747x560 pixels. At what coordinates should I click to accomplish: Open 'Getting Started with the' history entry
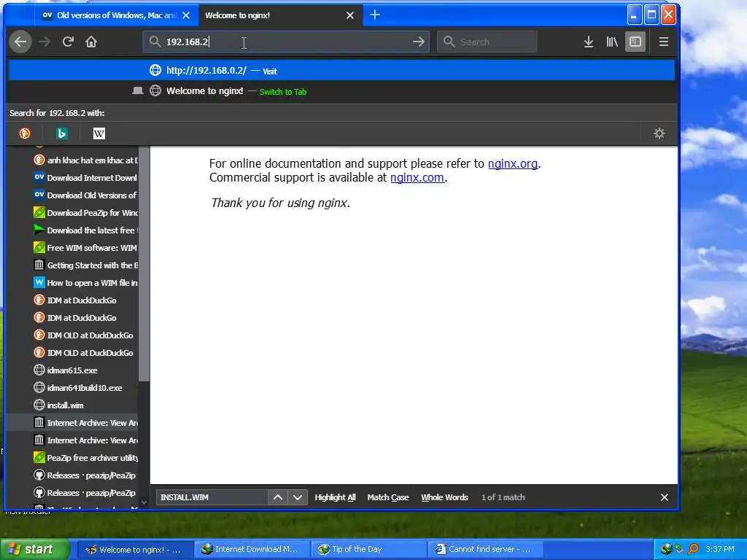[x=85, y=265]
